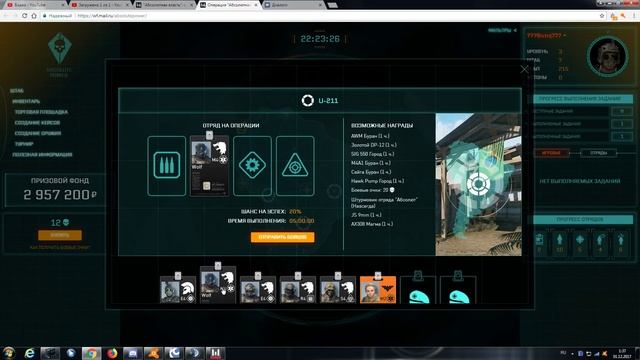Click the gear-shaped engineer squad slot
Image resolution: width=640 pixels, height=360 pixels.
click(x=252, y=165)
